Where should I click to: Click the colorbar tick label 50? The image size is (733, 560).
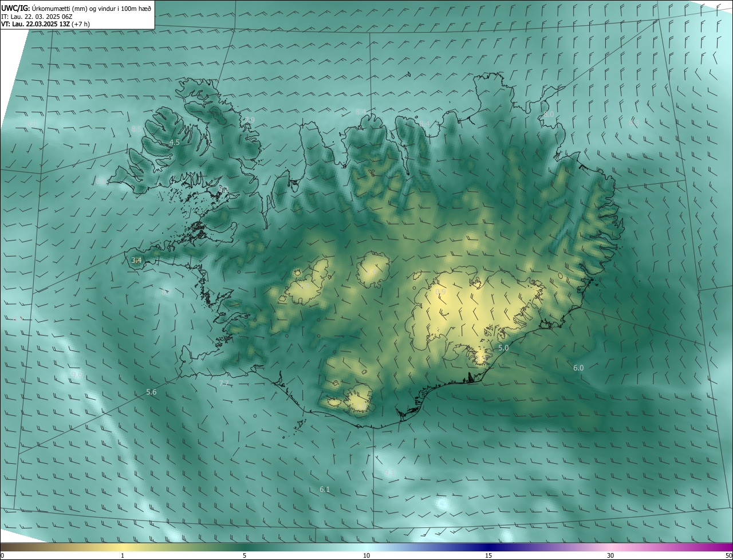[x=728, y=556]
